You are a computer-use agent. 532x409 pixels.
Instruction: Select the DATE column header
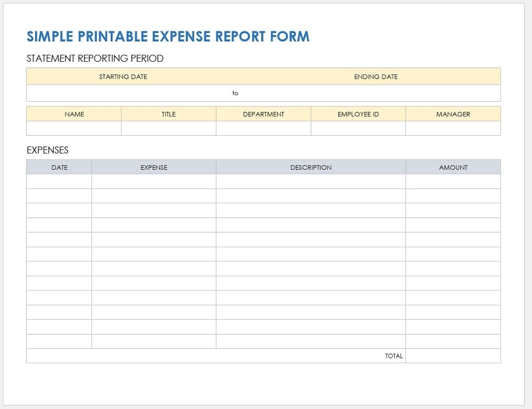pyautogui.click(x=59, y=167)
